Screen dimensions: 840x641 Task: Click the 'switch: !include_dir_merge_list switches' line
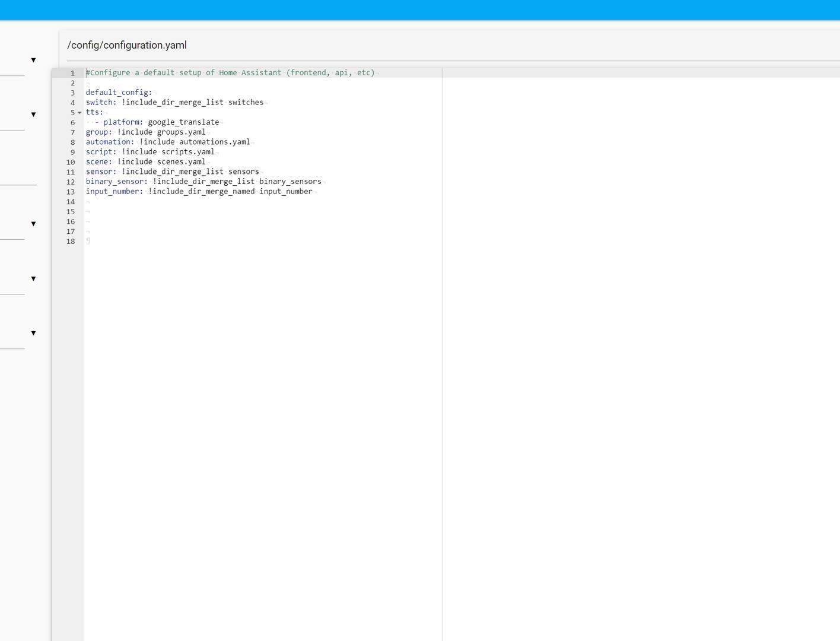(174, 103)
